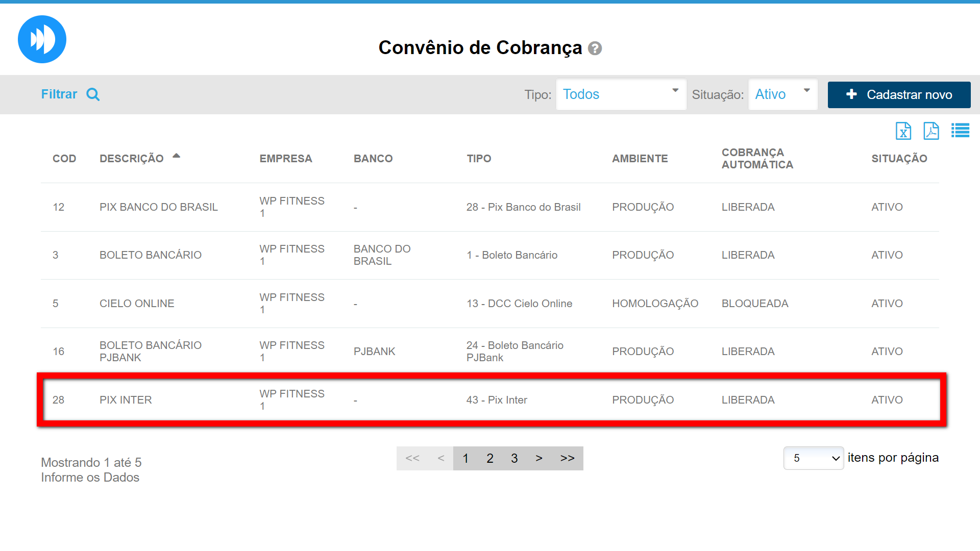Open the CIELO ONLINE convênio row
980x551 pixels.
[x=137, y=304]
